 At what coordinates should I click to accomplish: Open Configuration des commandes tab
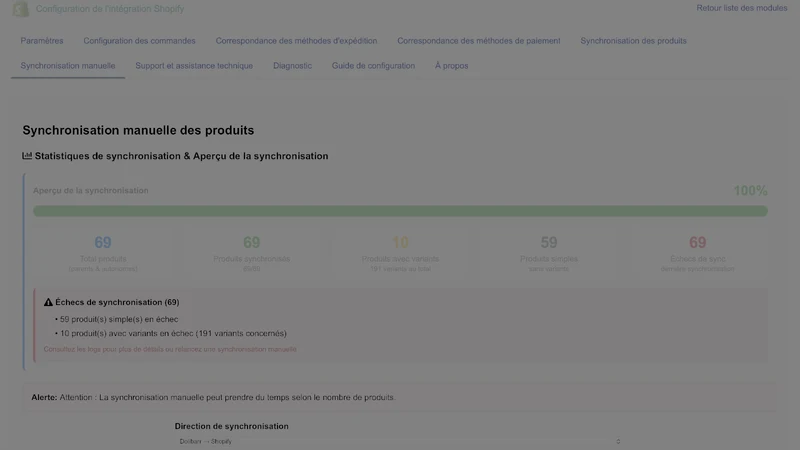(x=139, y=41)
